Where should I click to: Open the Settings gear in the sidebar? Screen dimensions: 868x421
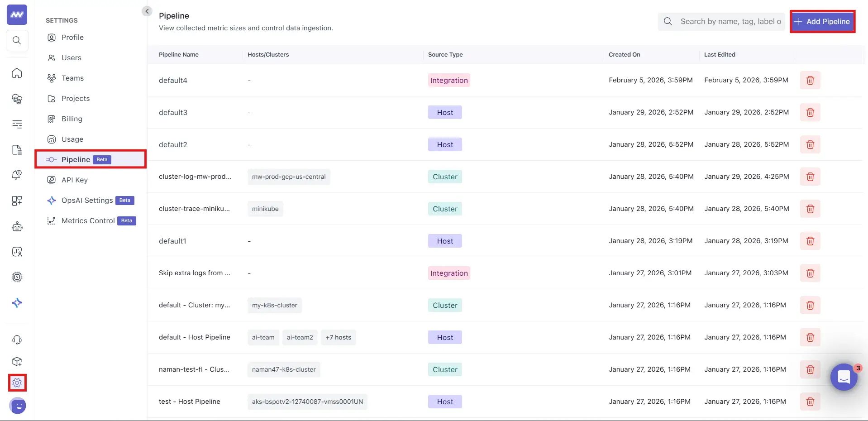(17, 383)
